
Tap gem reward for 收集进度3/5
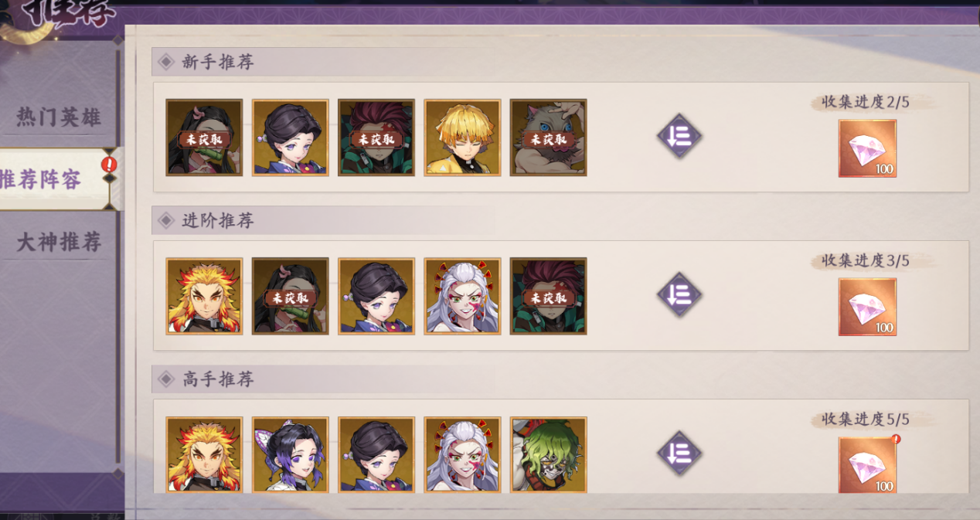pyautogui.click(x=867, y=307)
